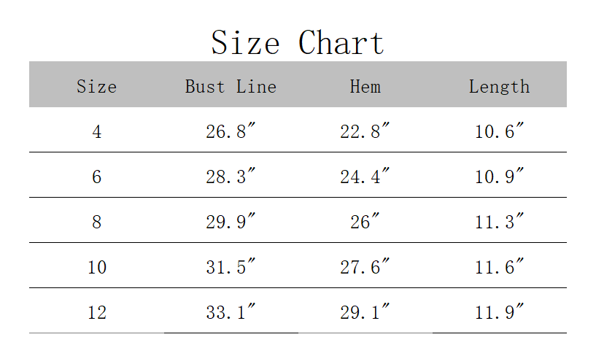Click the 24.4″ hem value

(x=365, y=176)
